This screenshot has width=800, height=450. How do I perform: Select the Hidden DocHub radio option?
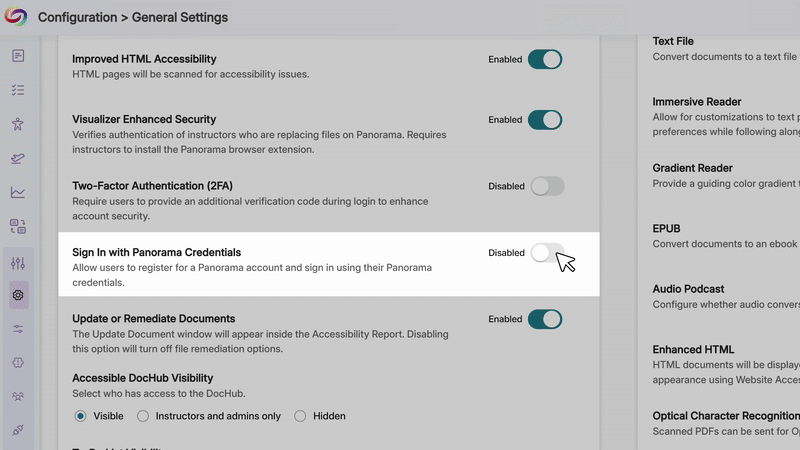pyautogui.click(x=300, y=416)
